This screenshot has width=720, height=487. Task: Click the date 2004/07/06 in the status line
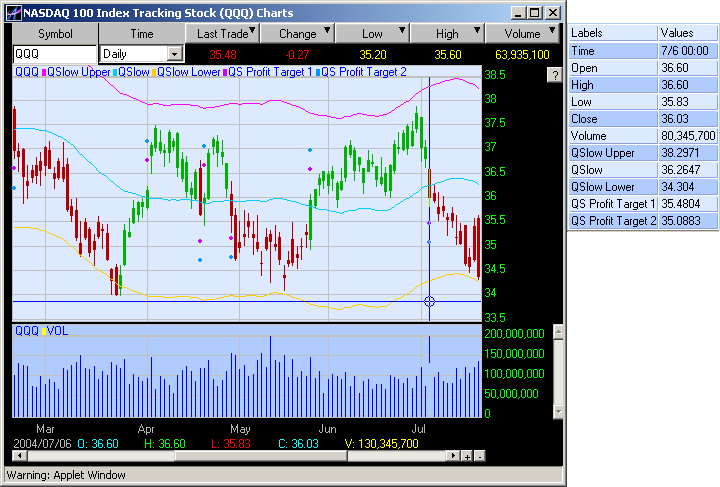pyautogui.click(x=42, y=444)
